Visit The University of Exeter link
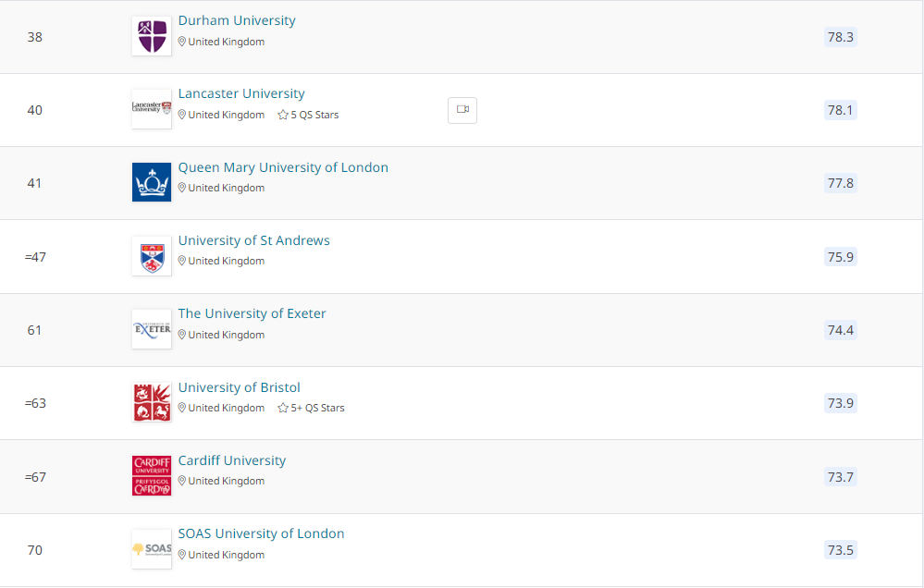The height and width of the screenshot is (588, 924). click(x=252, y=313)
